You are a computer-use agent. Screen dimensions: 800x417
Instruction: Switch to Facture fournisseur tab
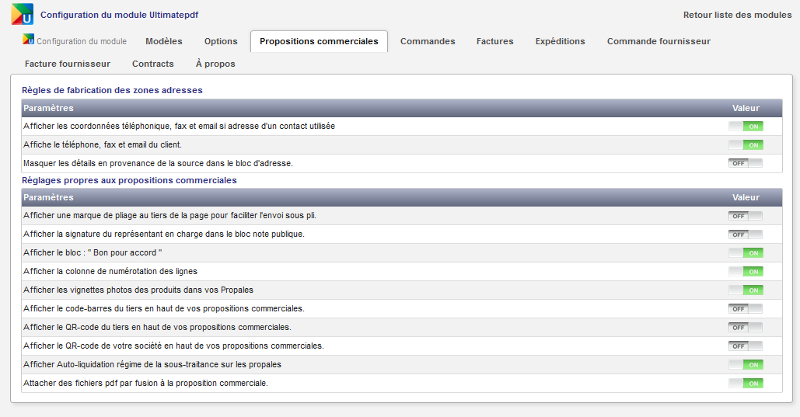[67, 64]
